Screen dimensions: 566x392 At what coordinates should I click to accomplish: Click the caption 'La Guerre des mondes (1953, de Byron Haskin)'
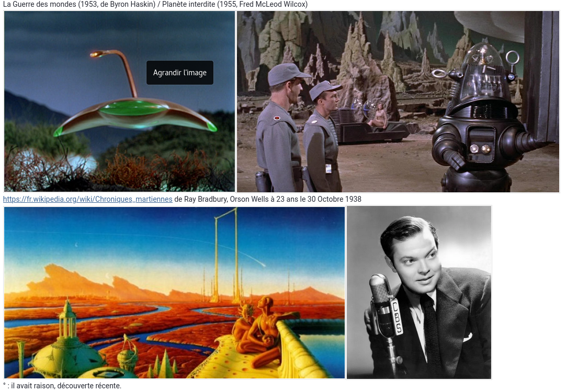[79, 5]
